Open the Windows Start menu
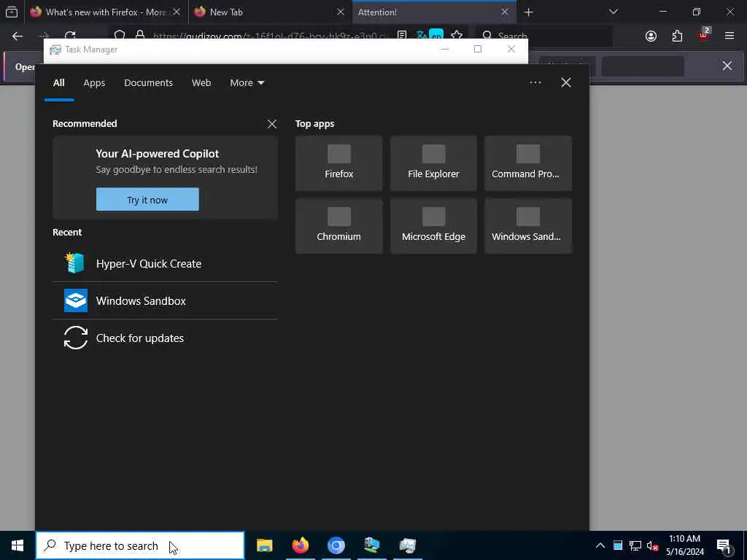Screen dimensions: 747x560 pyautogui.click(x=18, y=545)
